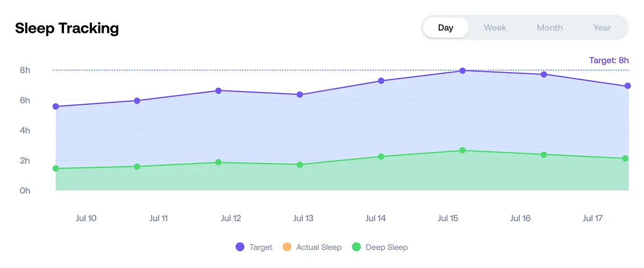Open the Month view tab
Screen dimensions: 644x268
[x=549, y=28]
